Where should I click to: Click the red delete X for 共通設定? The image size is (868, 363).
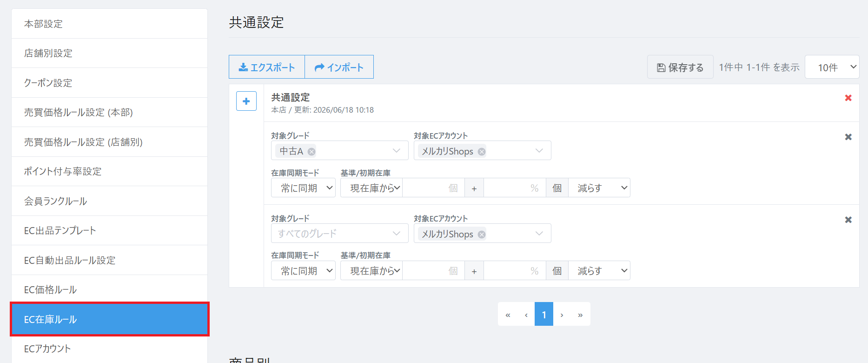coord(848,98)
